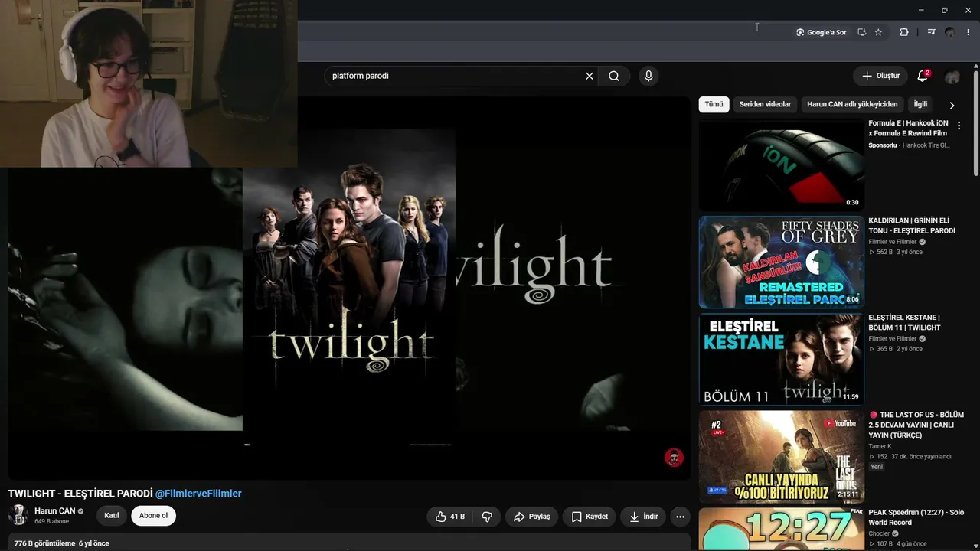Screen dimensions: 980x551
Task: Open the ELEŞTİREL KESTANE BÖLÜM 11 title
Action: [904, 323]
